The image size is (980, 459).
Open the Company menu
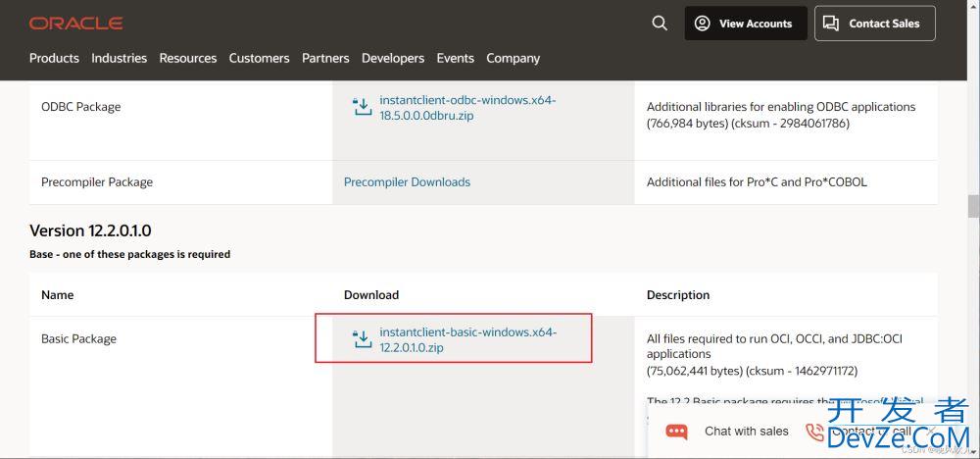coord(513,58)
